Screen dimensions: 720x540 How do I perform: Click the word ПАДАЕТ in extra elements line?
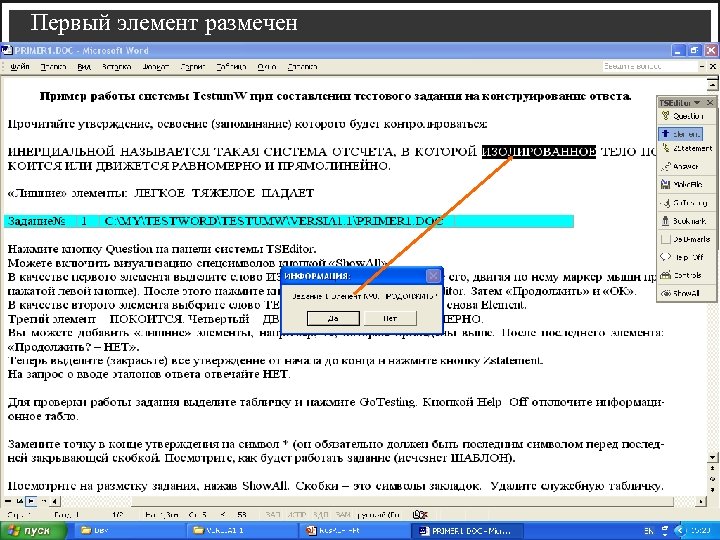288,193
